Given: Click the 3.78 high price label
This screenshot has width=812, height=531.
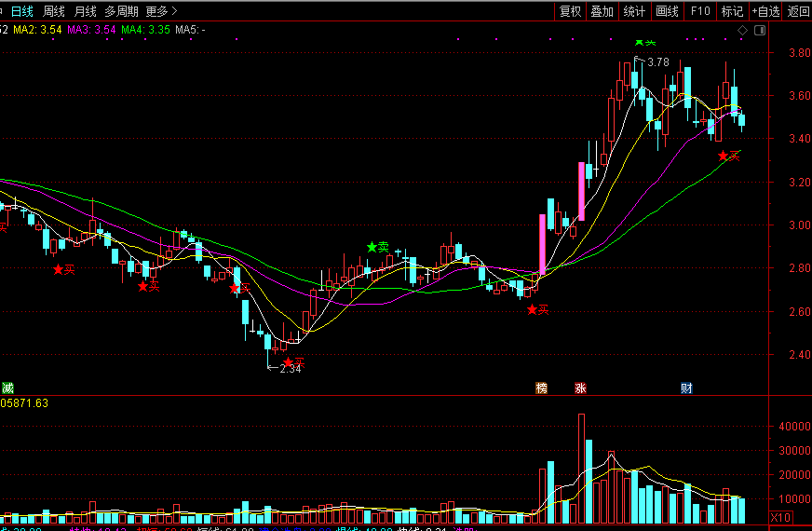Looking at the screenshot, I should tap(658, 62).
